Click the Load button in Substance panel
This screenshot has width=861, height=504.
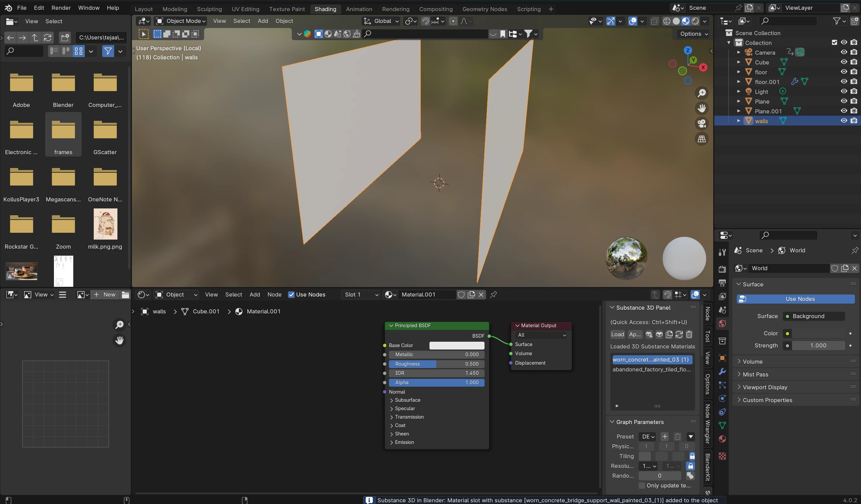tap(617, 334)
